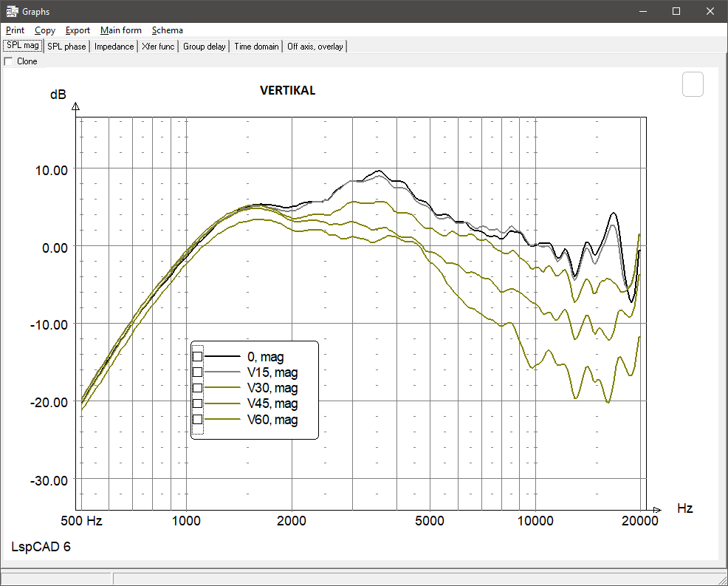
Task: Minimize the Graphs window
Action: pos(642,11)
